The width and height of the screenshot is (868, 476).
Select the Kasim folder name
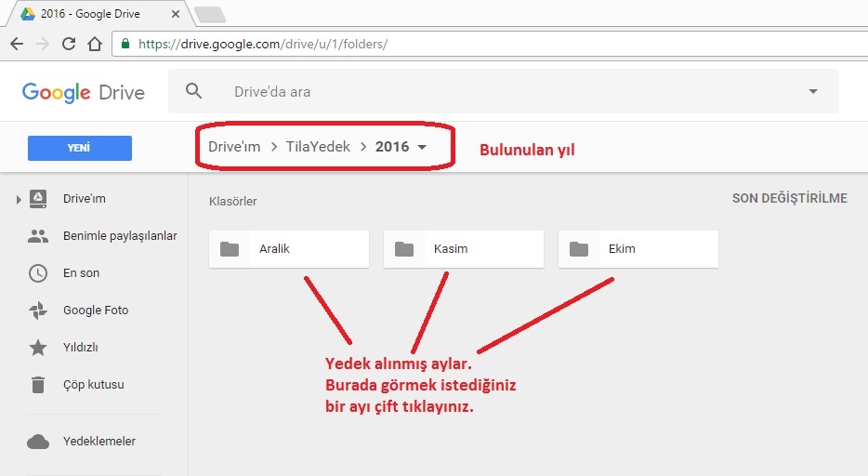(451, 248)
